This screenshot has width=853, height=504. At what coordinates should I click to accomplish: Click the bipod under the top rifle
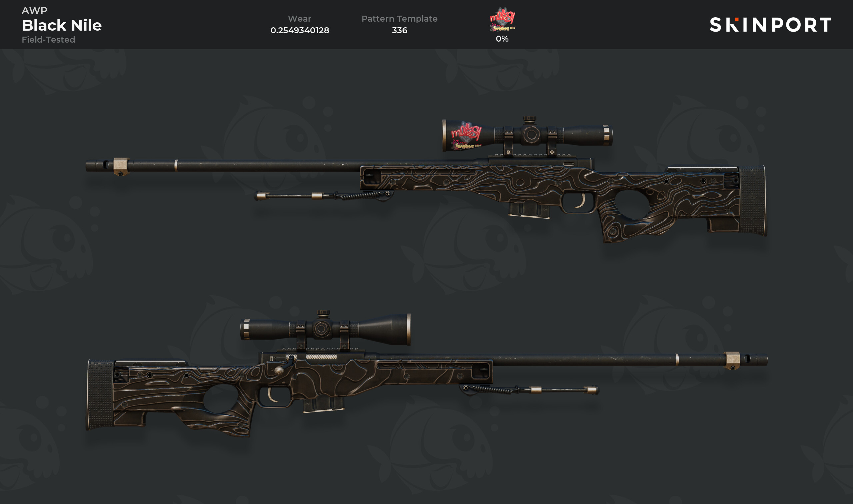point(324,196)
